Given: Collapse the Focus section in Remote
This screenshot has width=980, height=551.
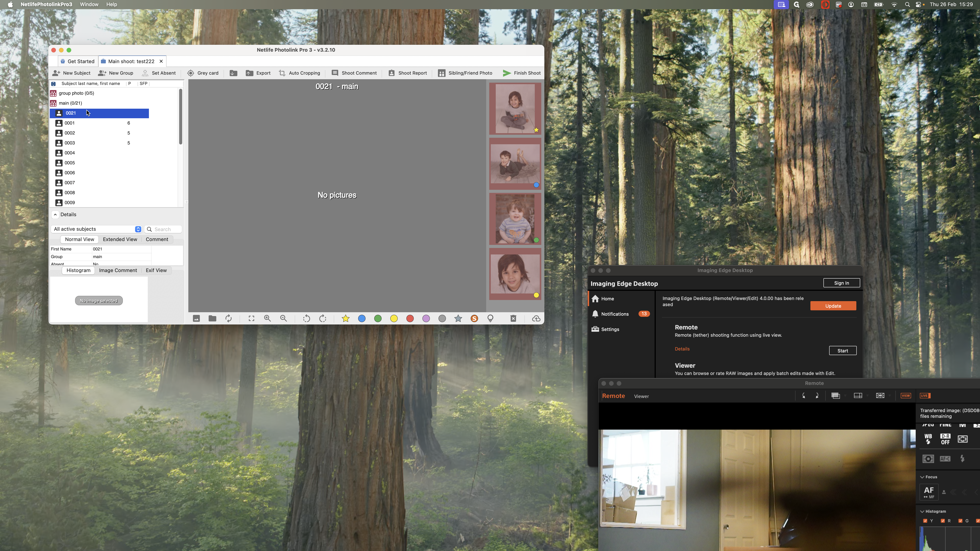Looking at the screenshot, I should [922, 477].
